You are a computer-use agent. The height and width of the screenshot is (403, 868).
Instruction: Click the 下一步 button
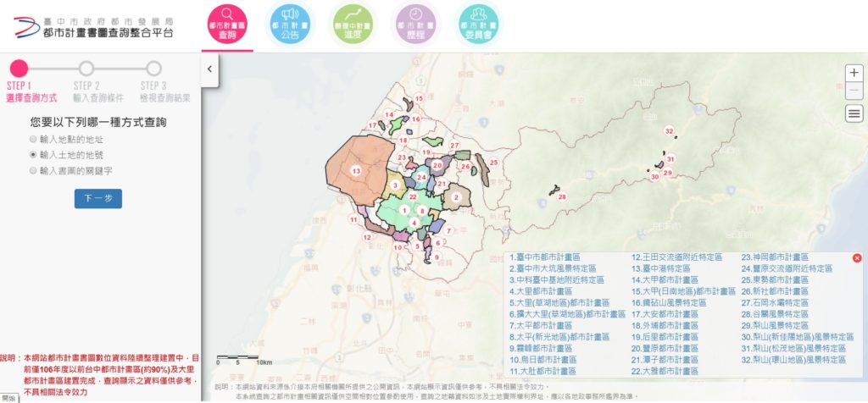(98, 198)
